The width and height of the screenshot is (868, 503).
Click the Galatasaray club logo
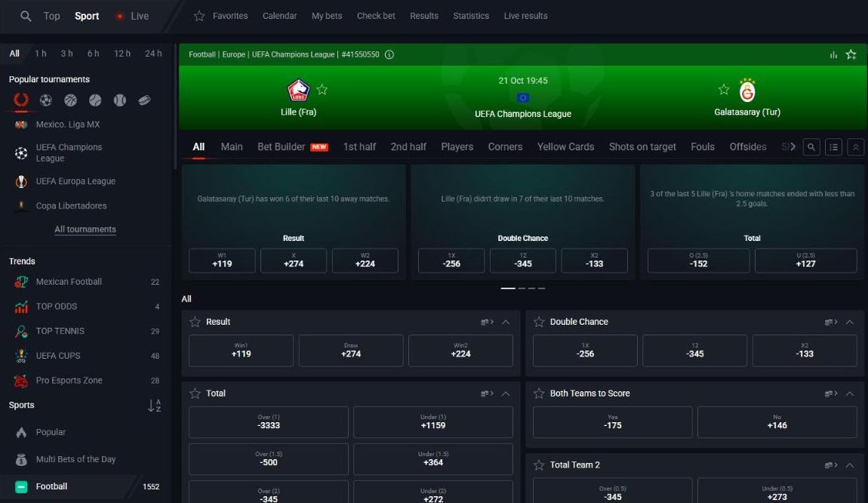point(747,91)
